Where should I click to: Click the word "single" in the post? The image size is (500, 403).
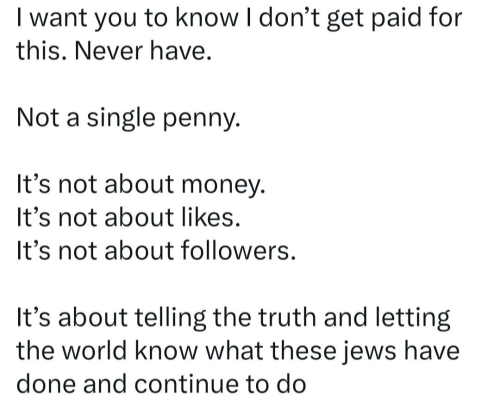click(121, 119)
